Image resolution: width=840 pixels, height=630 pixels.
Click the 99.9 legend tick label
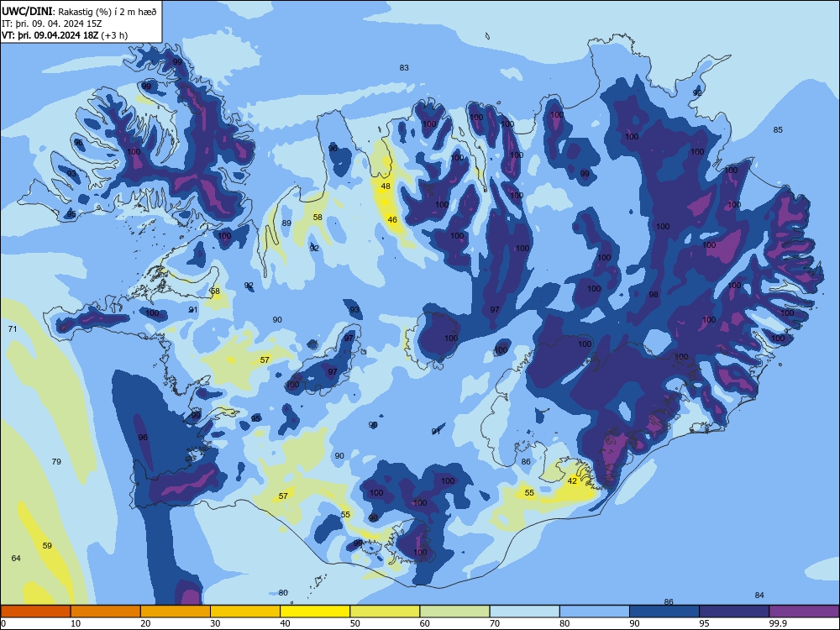778,623
